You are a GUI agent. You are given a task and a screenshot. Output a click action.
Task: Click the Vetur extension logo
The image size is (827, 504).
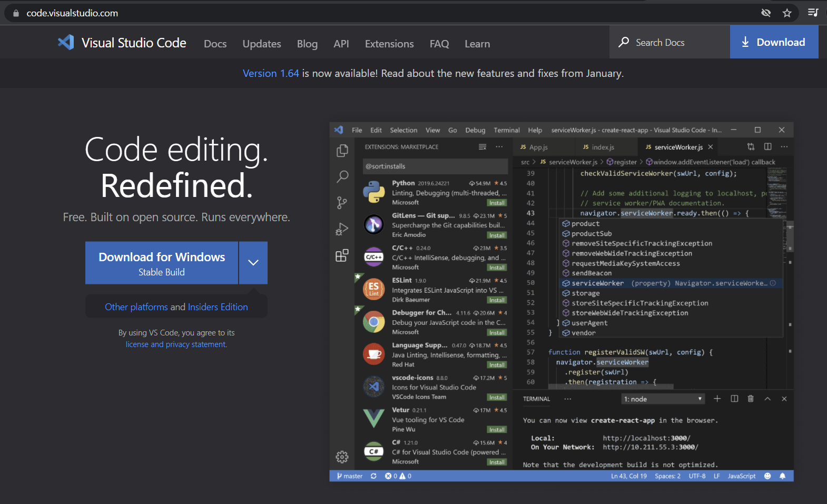click(374, 419)
